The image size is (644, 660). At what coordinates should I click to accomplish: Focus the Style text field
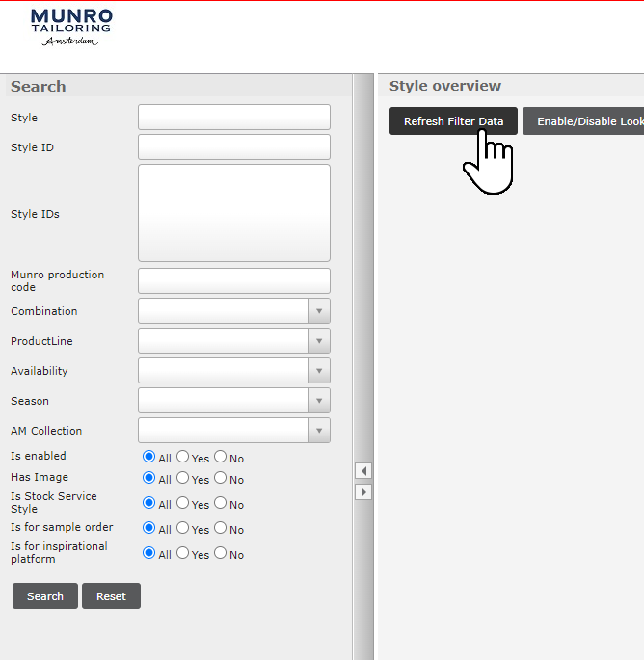(x=234, y=118)
